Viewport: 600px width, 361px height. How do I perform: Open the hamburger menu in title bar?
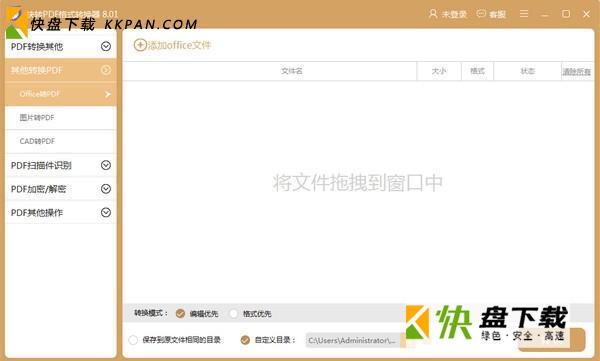(x=524, y=14)
